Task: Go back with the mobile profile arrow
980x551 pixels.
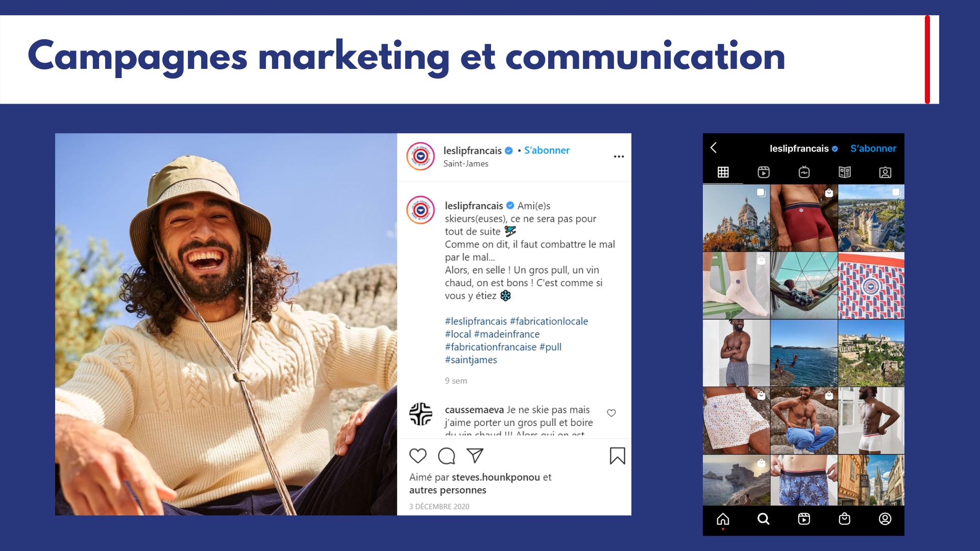Action: (x=714, y=148)
